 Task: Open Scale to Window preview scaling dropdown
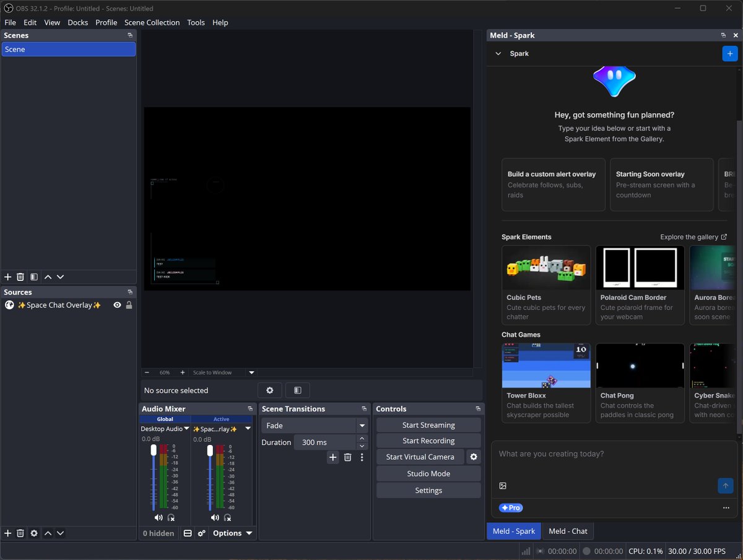pos(223,373)
